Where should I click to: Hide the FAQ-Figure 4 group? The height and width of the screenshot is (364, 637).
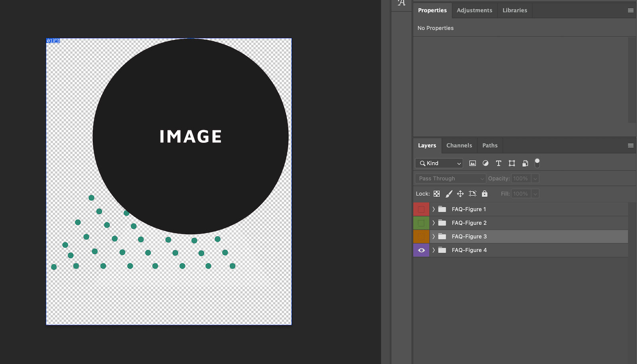click(x=421, y=250)
